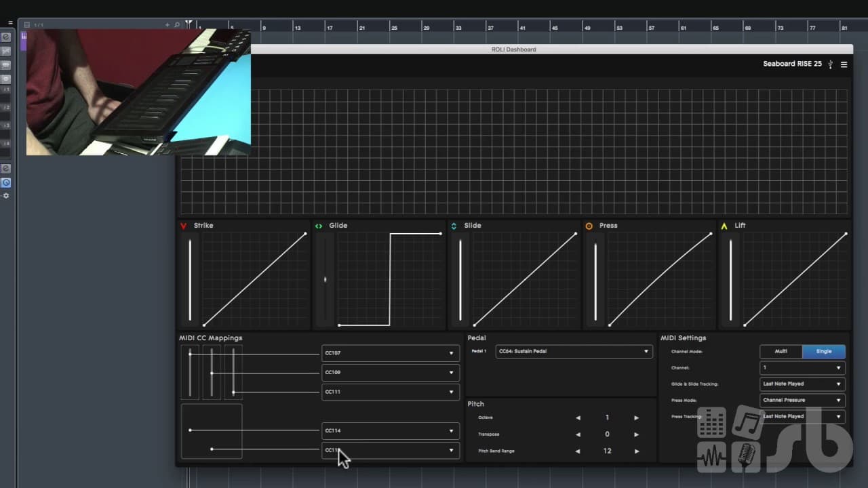
Task: Click the Pitch Bend Range value 12
Action: click(x=607, y=451)
